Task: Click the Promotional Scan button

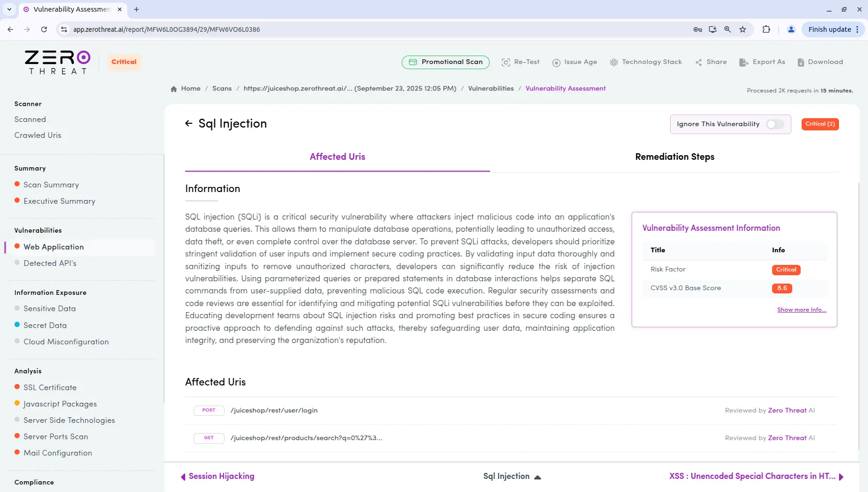Action: [446, 62]
